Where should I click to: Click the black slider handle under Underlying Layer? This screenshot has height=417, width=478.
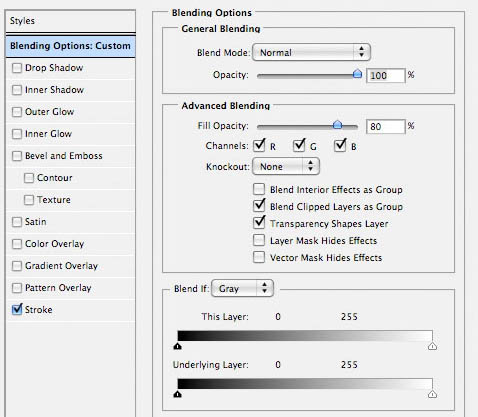coord(177,394)
